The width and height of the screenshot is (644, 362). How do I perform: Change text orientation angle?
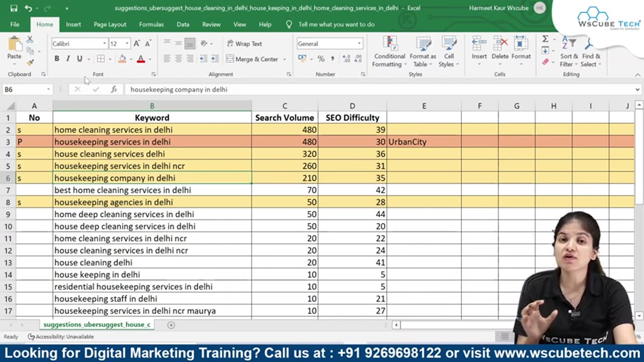point(204,44)
